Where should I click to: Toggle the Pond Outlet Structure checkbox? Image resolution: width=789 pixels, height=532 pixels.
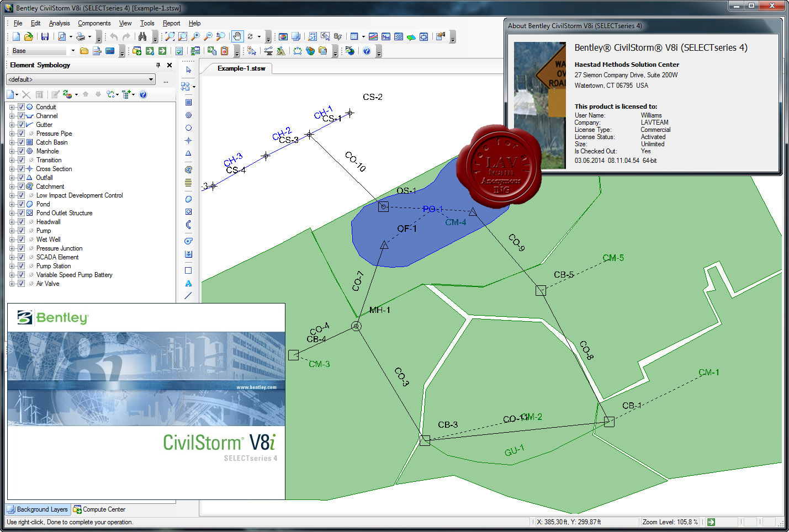click(21, 213)
